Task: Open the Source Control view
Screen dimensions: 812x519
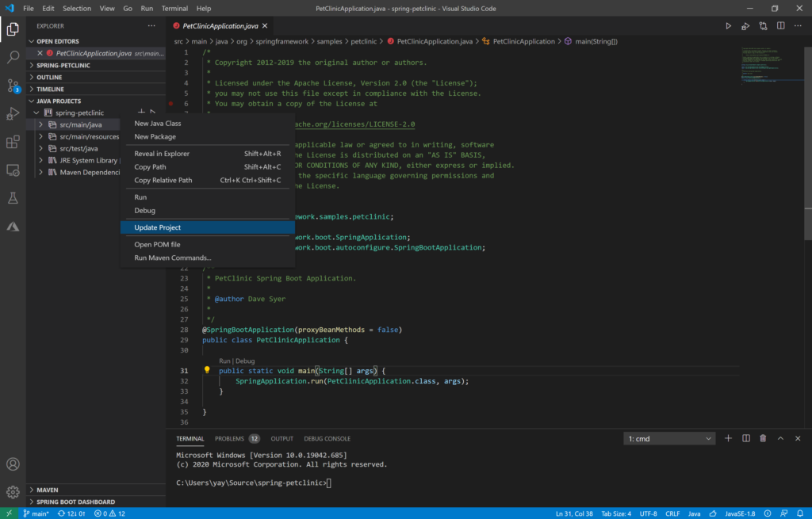Action: 11,85
